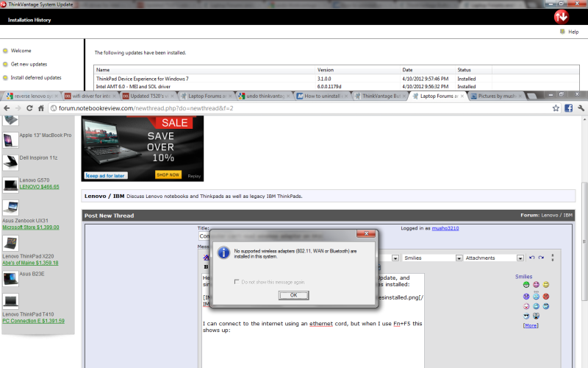Reload the current browser page
Image resolution: width=588 pixels, height=368 pixels.
point(29,108)
